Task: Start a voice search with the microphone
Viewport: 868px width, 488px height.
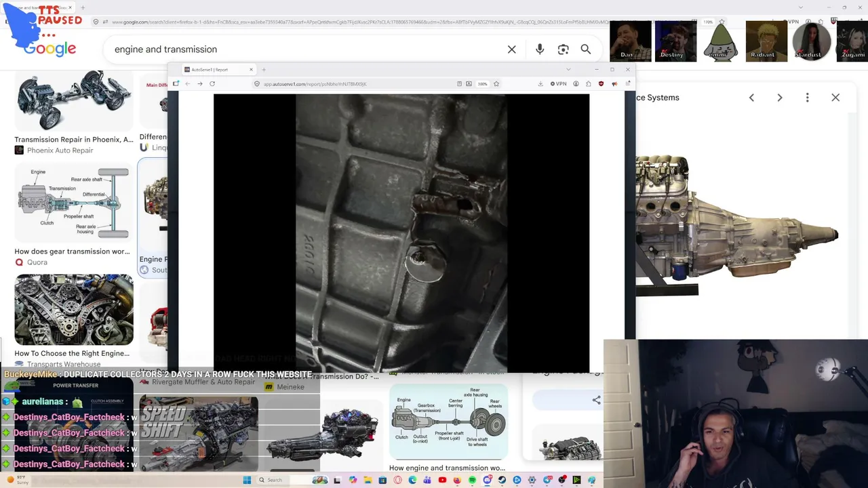Action: coord(540,49)
